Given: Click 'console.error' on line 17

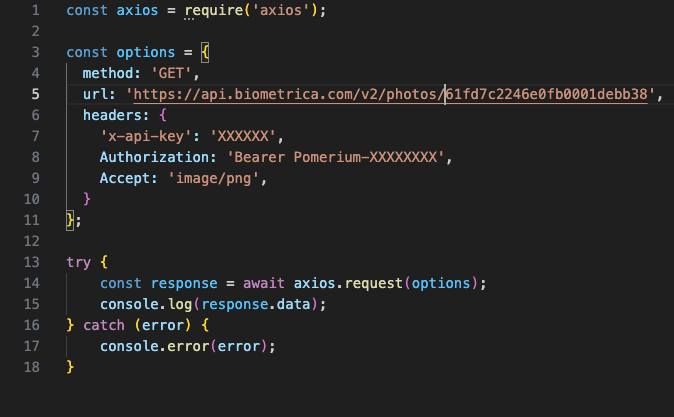Looking at the screenshot, I should point(155,346).
